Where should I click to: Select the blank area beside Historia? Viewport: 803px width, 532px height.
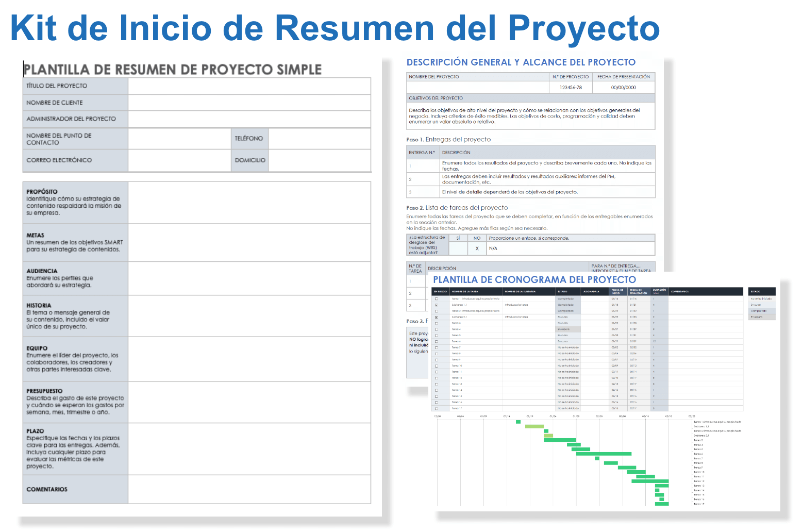point(249,316)
